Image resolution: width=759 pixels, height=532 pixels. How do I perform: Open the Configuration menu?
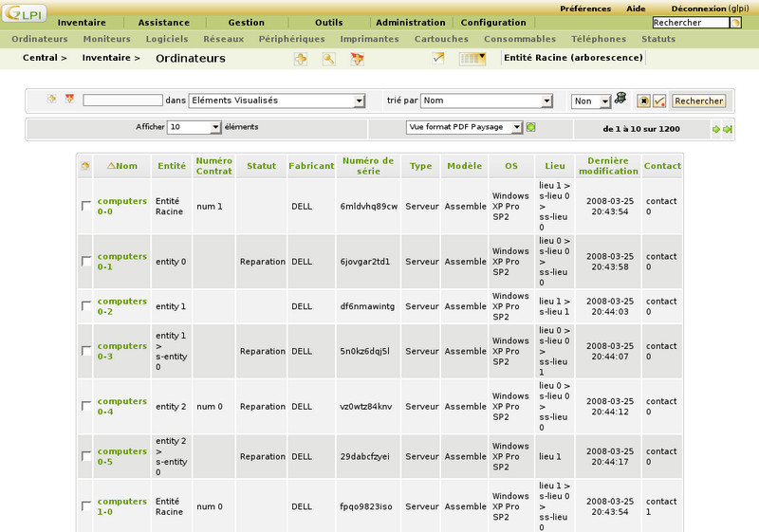point(493,22)
